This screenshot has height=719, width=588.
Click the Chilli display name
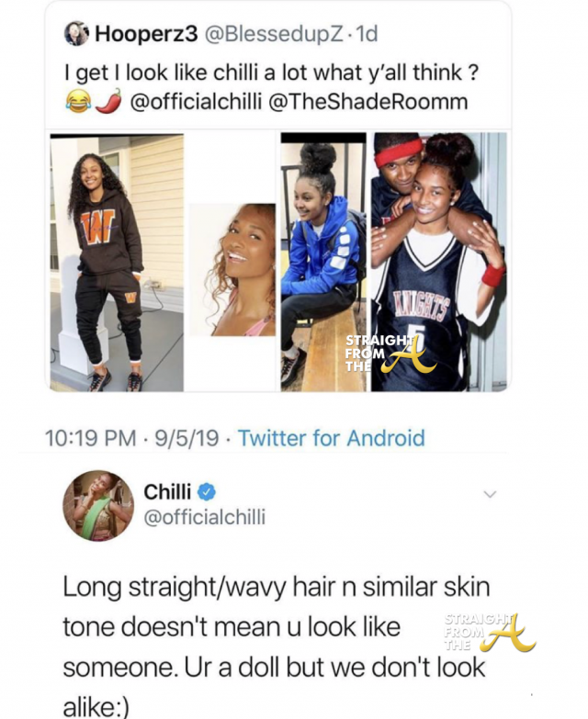[x=167, y=492]
